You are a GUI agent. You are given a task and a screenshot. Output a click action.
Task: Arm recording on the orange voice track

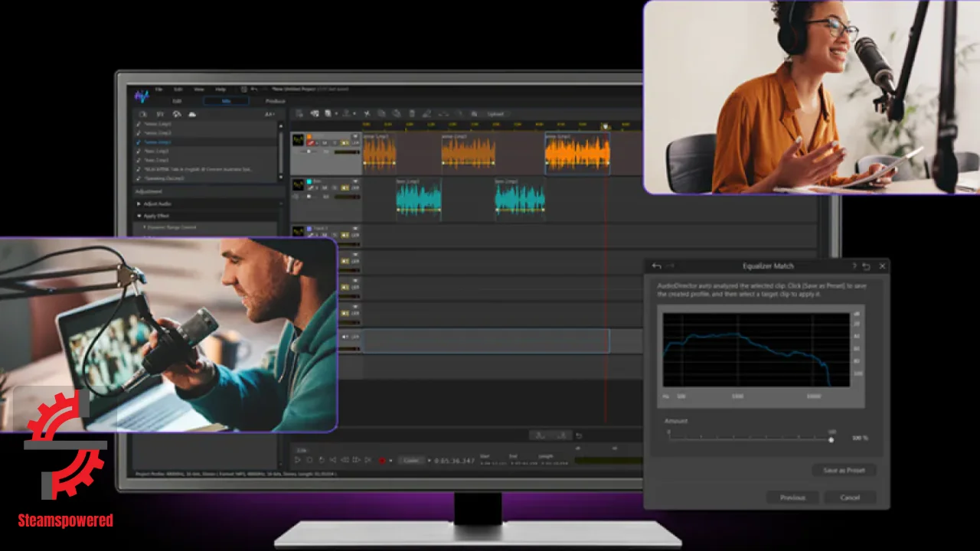tap(311, 143)
